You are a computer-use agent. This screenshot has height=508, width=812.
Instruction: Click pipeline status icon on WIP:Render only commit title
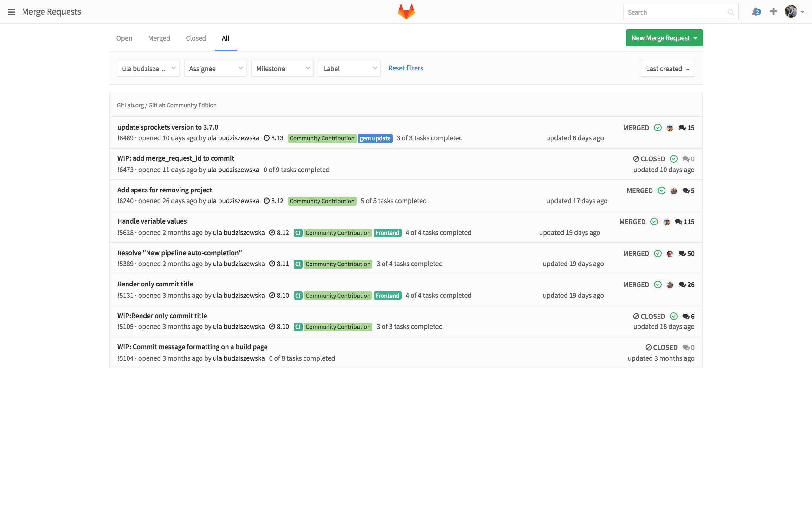pos(673,316)
